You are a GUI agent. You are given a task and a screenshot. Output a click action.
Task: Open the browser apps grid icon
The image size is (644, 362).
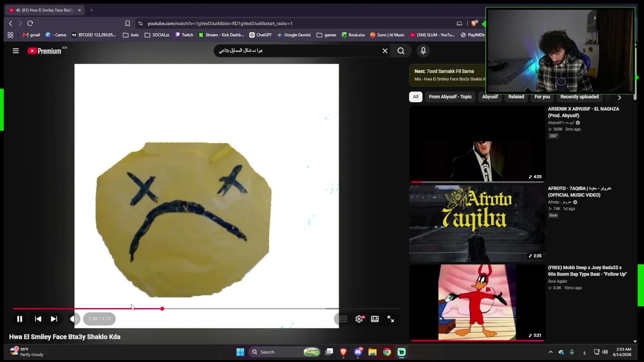click(10, 35)
